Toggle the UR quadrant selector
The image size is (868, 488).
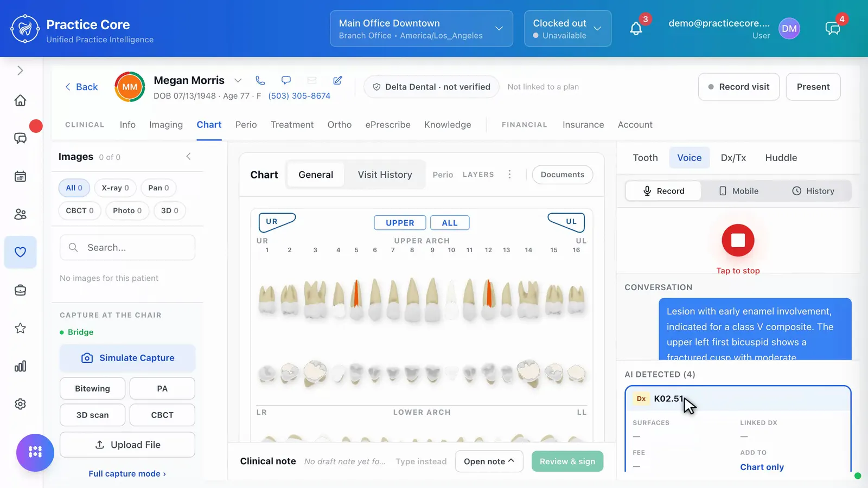click(x=277, y=222)
